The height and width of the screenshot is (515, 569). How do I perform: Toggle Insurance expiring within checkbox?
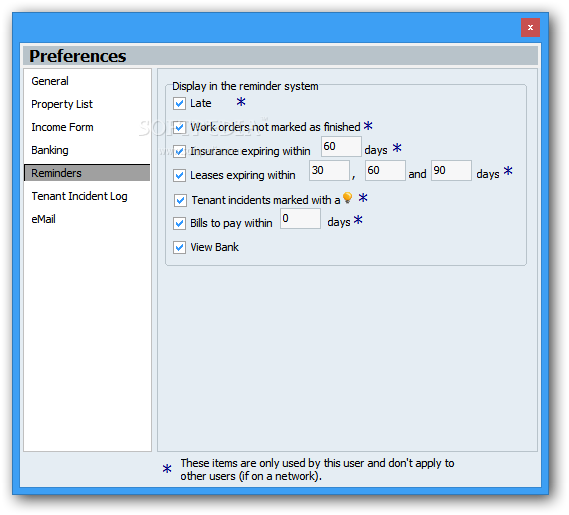click(x=179, y=151)
